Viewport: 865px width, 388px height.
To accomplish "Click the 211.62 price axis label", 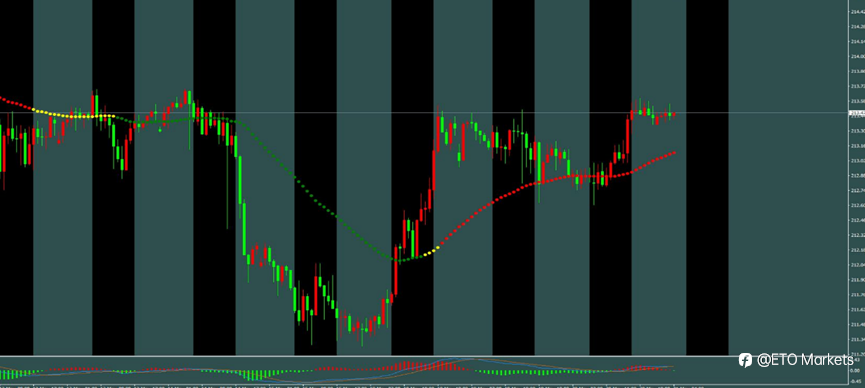I will tap(857, 309).
